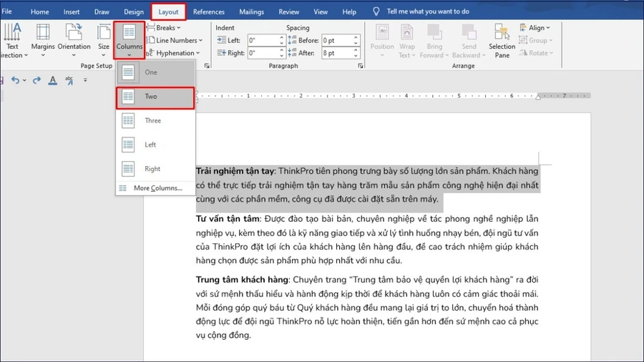Click the Tell me what you want to do box
The width and height of the screenshot is (644, 362).
pos(428,11)
